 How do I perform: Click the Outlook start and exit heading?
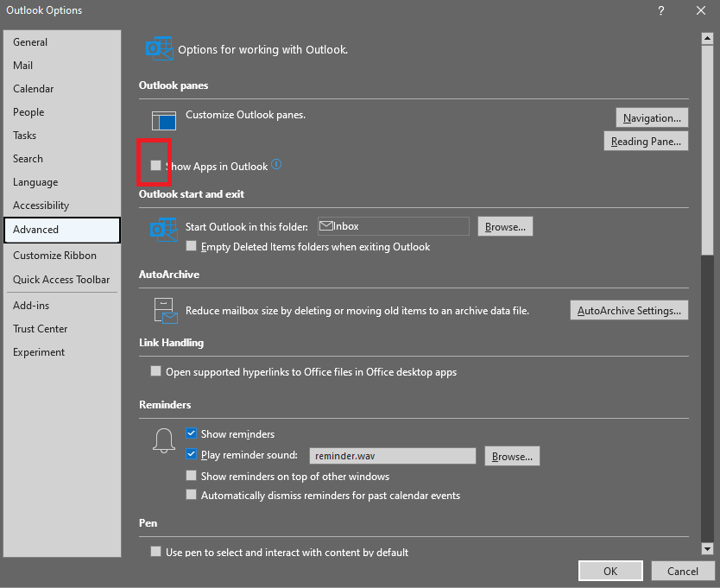192,194
